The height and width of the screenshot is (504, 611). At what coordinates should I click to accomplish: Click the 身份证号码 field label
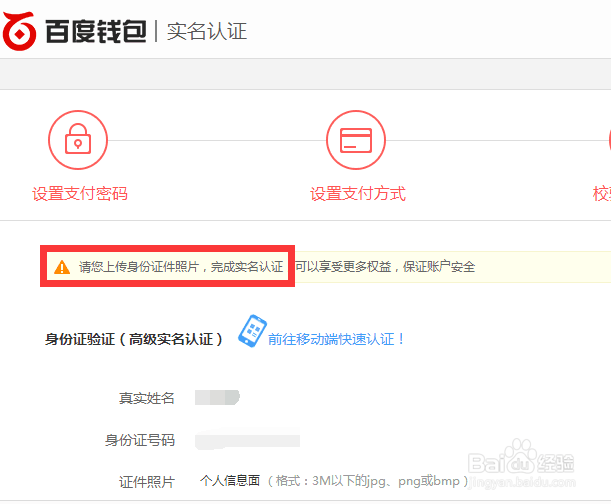click(x=140, y=440)
